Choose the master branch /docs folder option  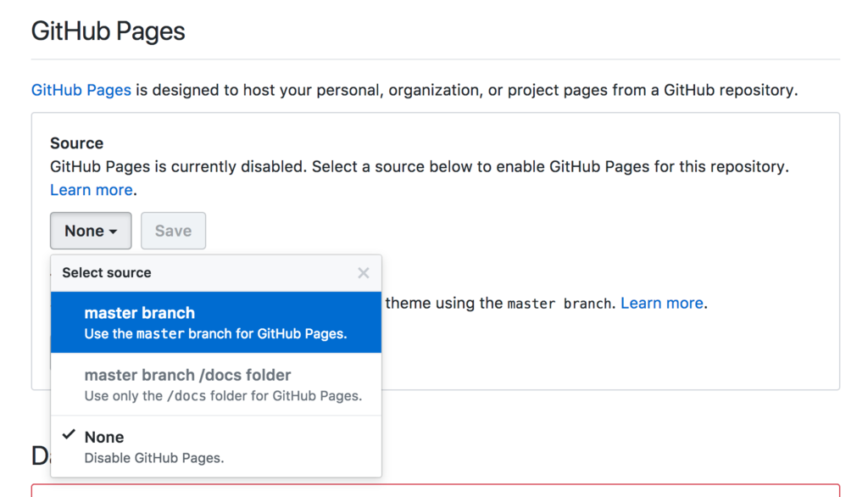click(x=216, y=384)
